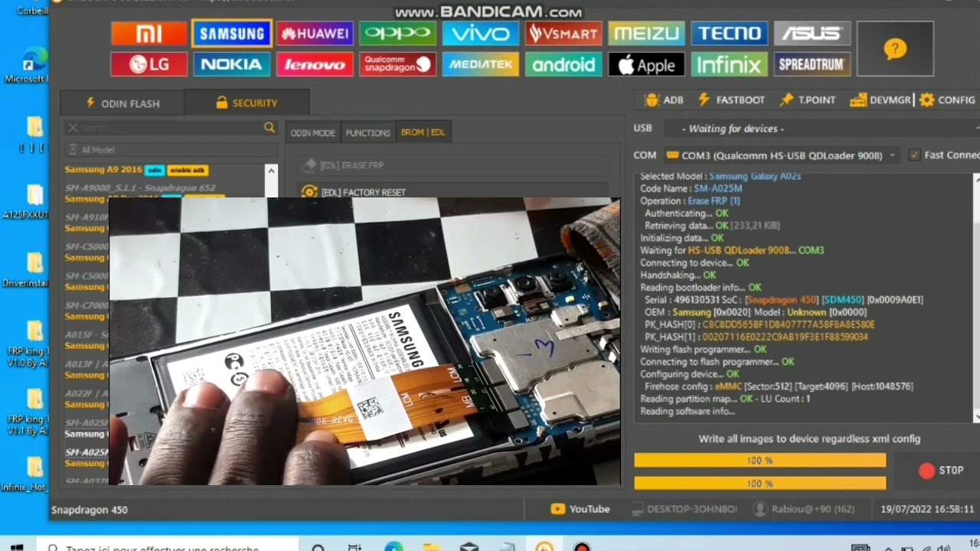
Task: Click the DESKTOP-3OHN8OI computer name
Action: (x=684, y=509)
